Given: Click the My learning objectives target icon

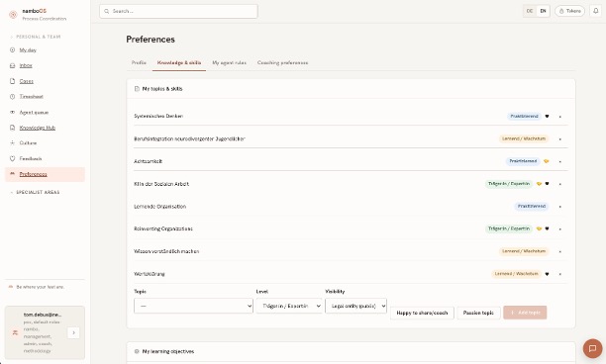Looking at the screenshot, I should pyautogui.click(x=137, y=351).
